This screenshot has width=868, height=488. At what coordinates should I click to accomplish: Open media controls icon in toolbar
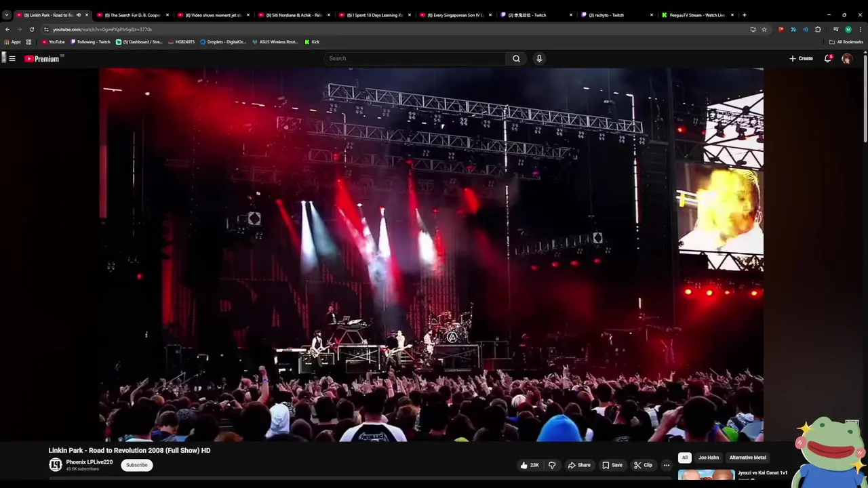(x=836, y=29)
